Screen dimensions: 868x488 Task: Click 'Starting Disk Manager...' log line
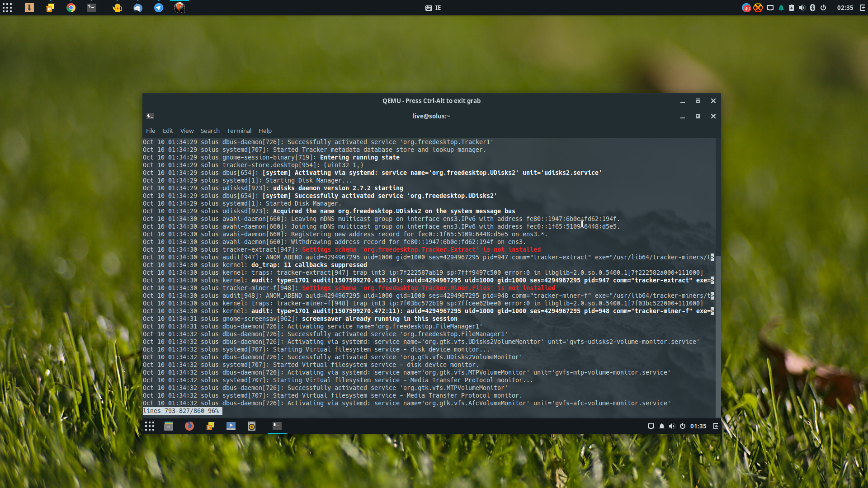pos(309,180)
